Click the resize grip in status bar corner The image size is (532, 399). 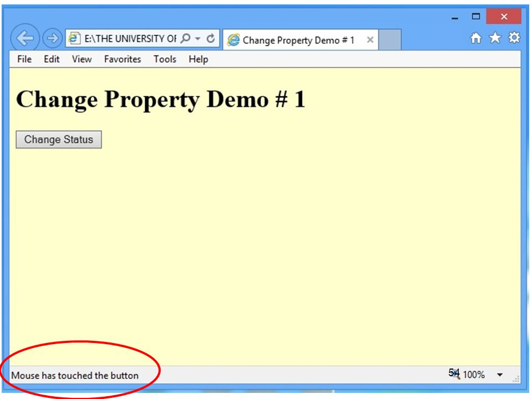[516, 379]
